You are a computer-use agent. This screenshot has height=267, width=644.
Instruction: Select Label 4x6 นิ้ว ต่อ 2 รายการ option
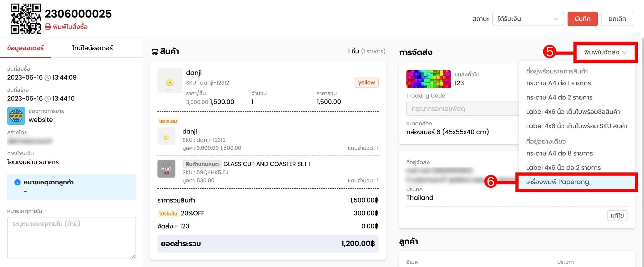pyautogui.click(x=563, y=168)
